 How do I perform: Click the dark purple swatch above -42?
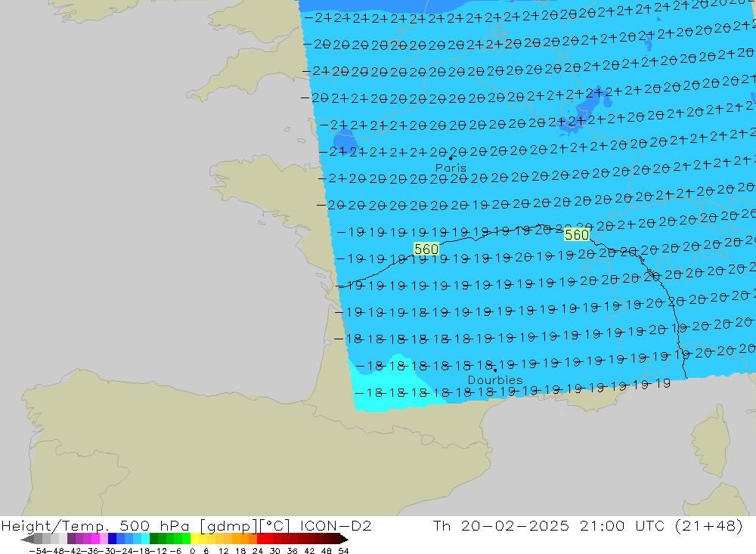coord(71,539)
